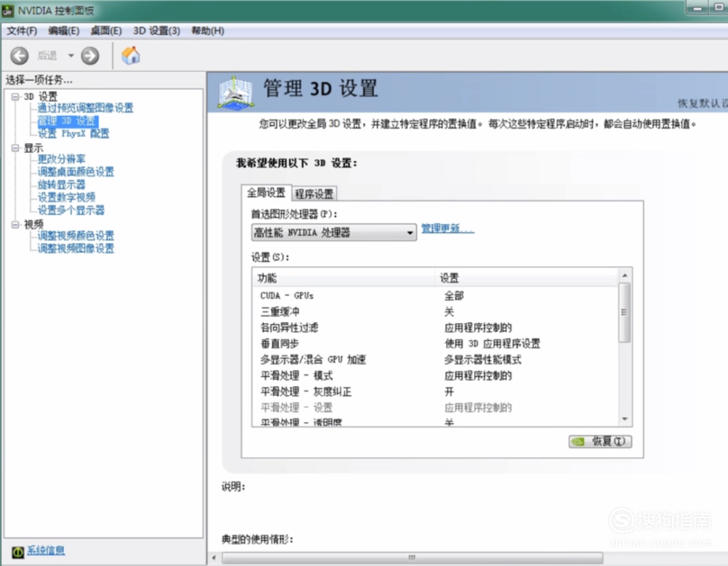Viewport: 728px width, 566px height.
Task: Open the 编辑(E) menu
Action: [63, 30]
